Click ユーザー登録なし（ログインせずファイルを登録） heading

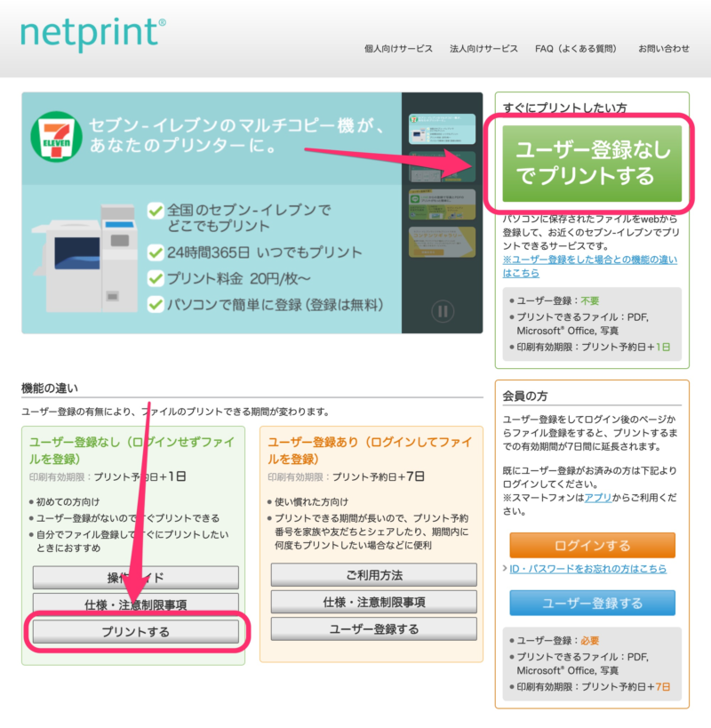tap(132, 451)
